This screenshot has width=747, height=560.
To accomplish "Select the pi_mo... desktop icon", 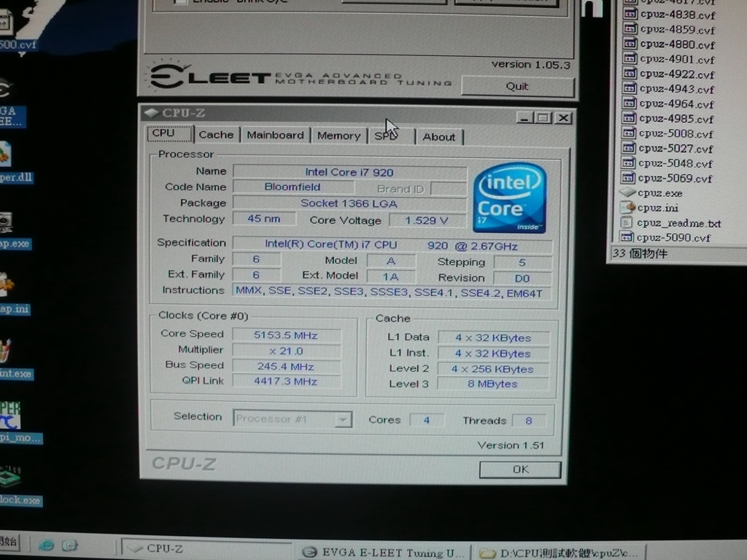I will coord(9,415).
